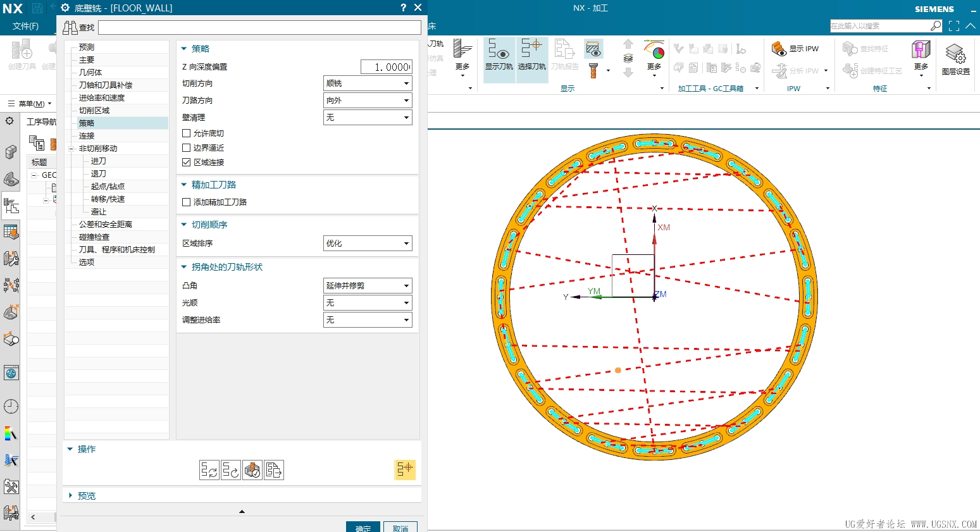Select 进刀 under 非切削移动

pos(99,161)
